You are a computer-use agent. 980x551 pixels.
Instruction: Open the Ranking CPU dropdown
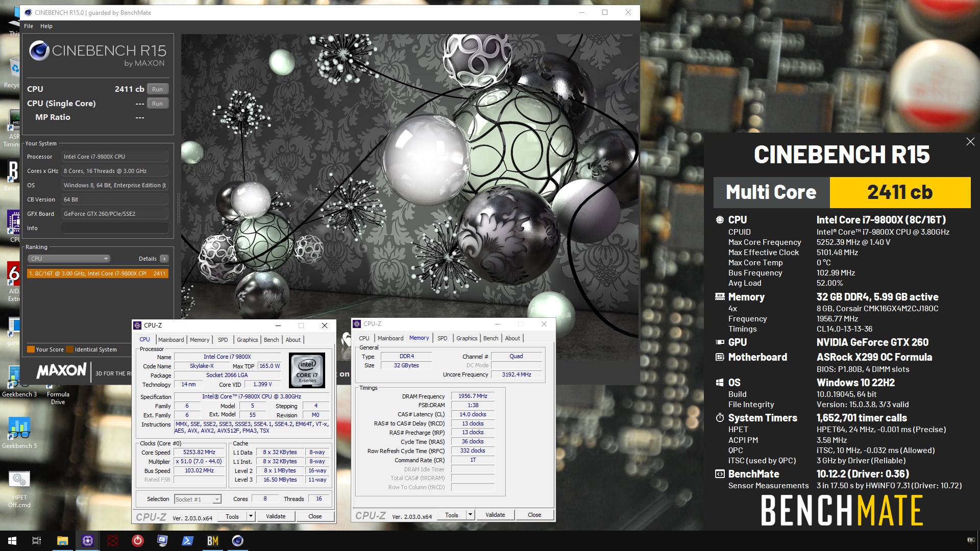(69, 259)
